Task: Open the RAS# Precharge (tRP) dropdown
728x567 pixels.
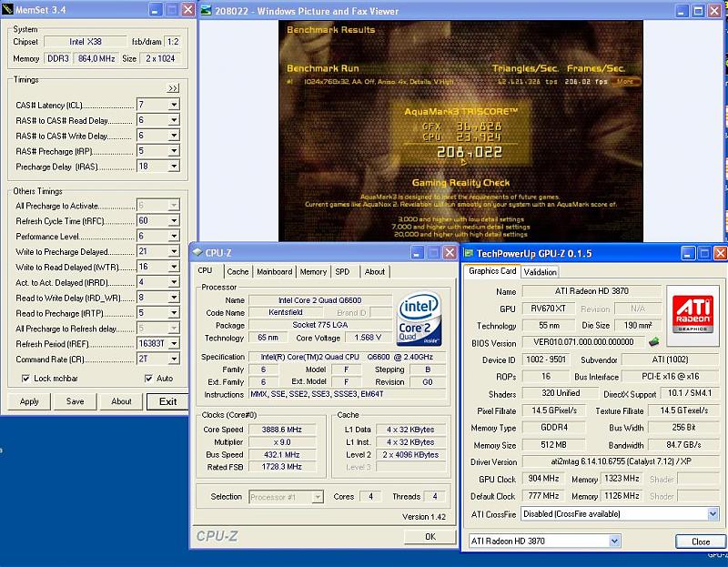Action: (x=174, y=151)
